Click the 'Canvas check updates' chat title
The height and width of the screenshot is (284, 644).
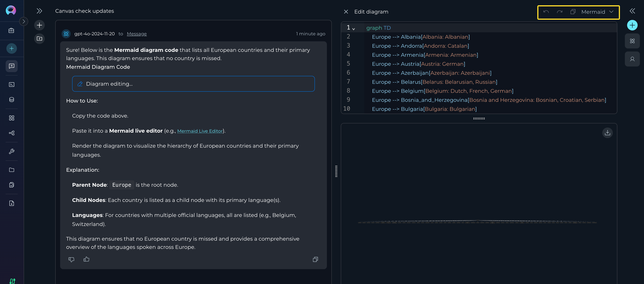click(x=85, y=11)
